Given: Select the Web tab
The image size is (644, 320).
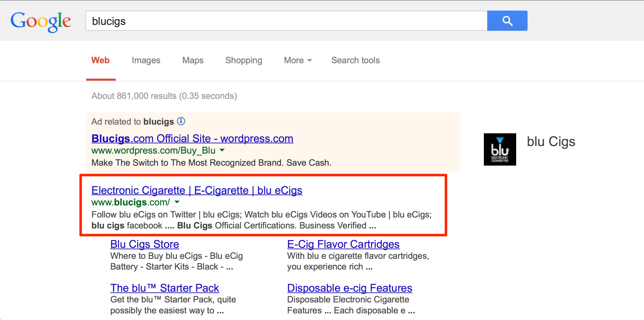Looking at the screenshot, I should coord(100,60).
